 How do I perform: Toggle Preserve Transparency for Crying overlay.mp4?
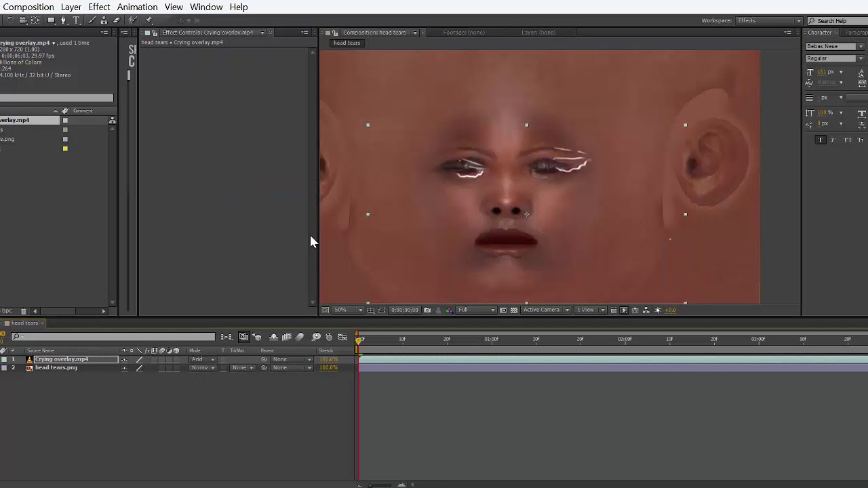click(223, 359)
